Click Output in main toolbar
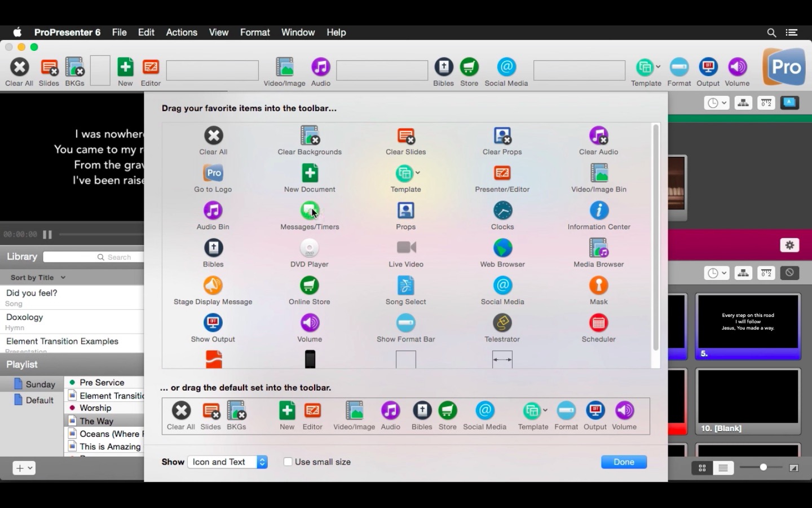The width and height of the screenshot is (812, 508). tap(708, 72)
